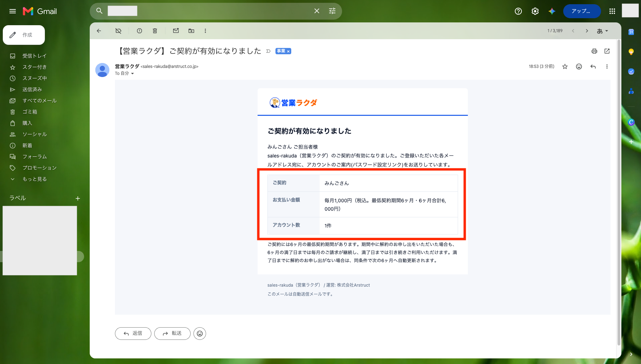Clear the search box with X
This screenshot has height=364, width=641.
(317, 11)
